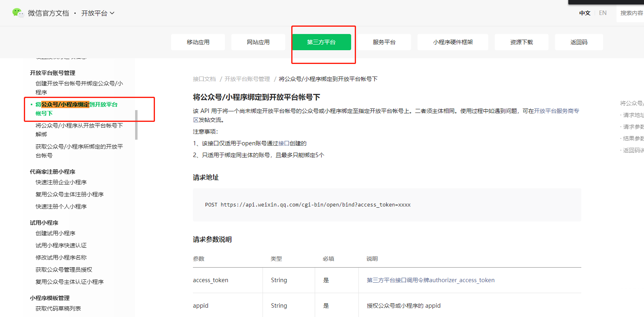Open 创建开放平台帐号并绑定公众号/小程序 page
Screen dimensions: 644x317
(79, 88)
